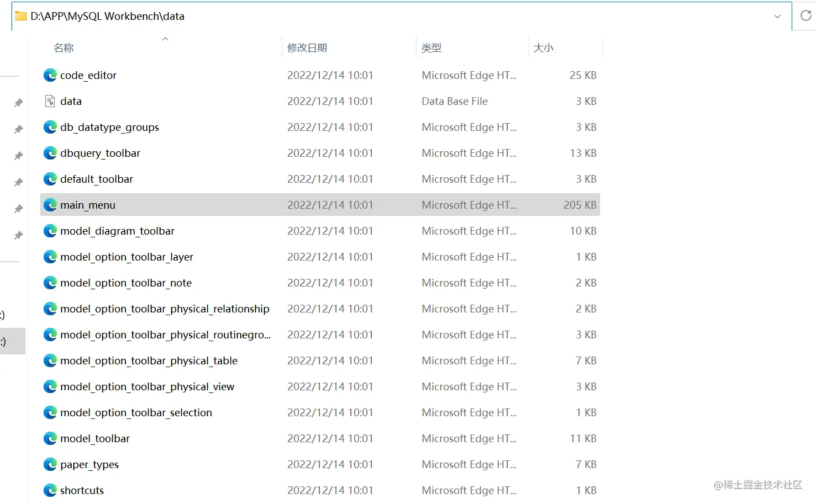Click the Edge icon beside model_diagram_toolbar
The height and width of the screenshot is (504, 816).
pyautogui.click(x=50, y=231)
